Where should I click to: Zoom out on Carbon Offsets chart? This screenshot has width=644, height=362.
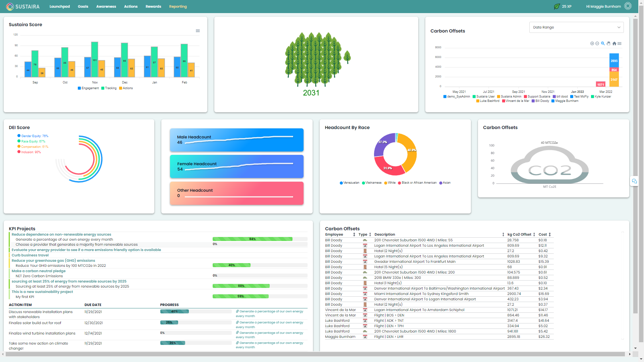(597, 44)
